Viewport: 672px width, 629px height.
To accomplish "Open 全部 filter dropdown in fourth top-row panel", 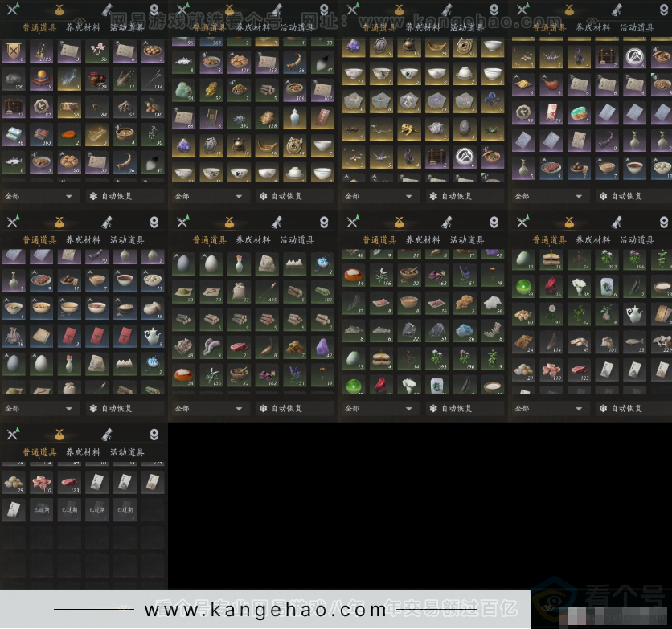I will [551, 196].
